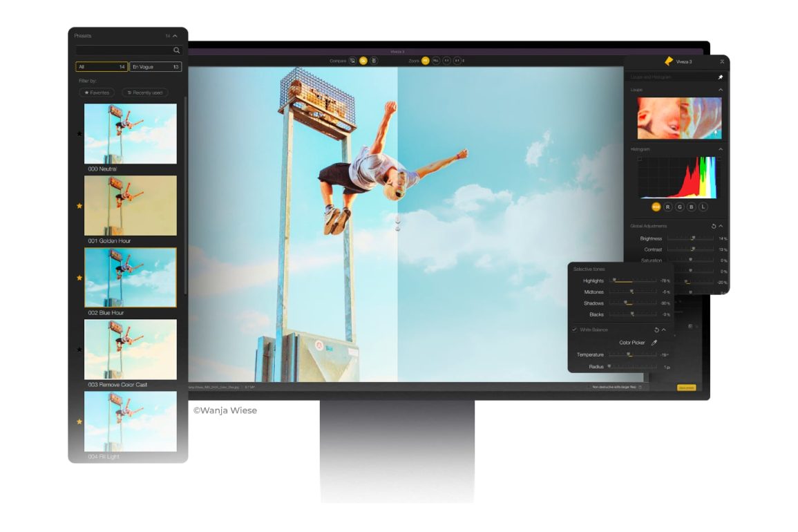Switch the histogram to Luminance (L)
798x532 pixels.
[703, 207]
